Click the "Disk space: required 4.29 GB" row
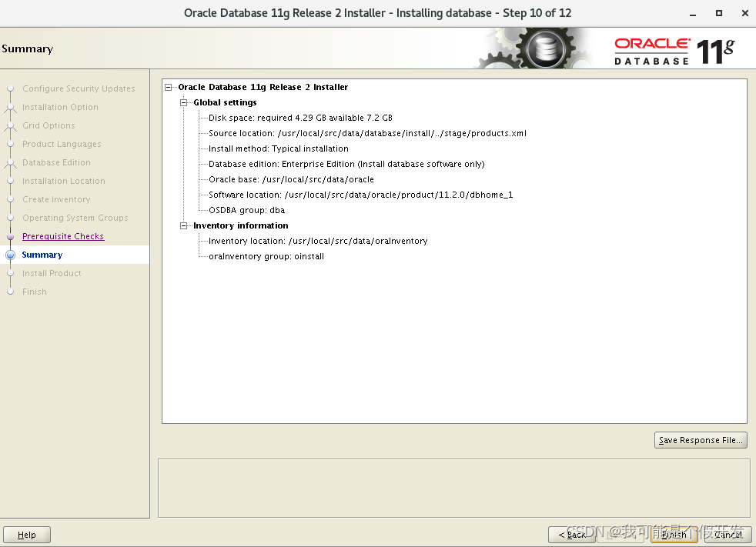The image size is (756, 547). [300, 118]
